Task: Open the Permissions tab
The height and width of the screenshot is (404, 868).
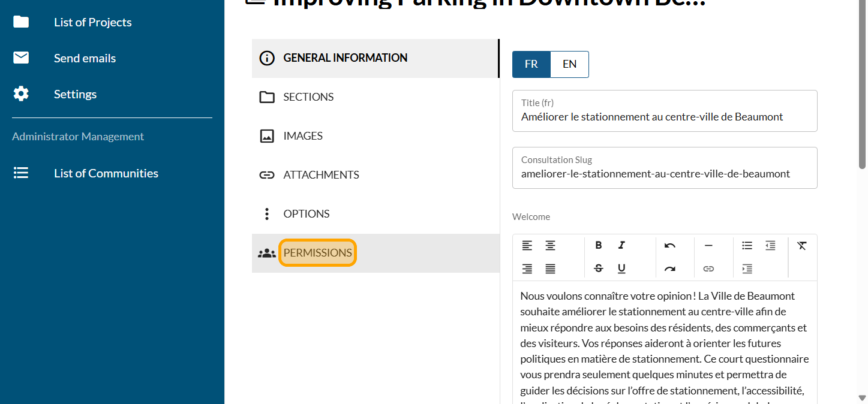Action: point(317,253)
